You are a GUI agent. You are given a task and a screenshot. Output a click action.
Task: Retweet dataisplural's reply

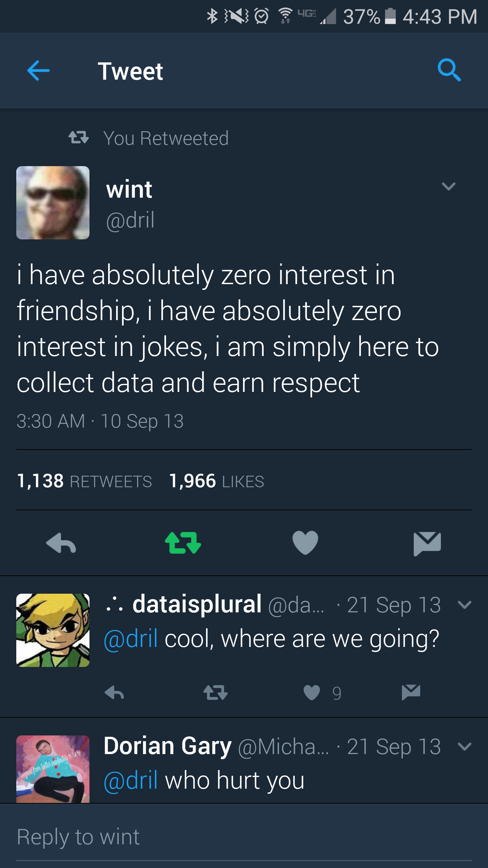click(x=216, y=693)
